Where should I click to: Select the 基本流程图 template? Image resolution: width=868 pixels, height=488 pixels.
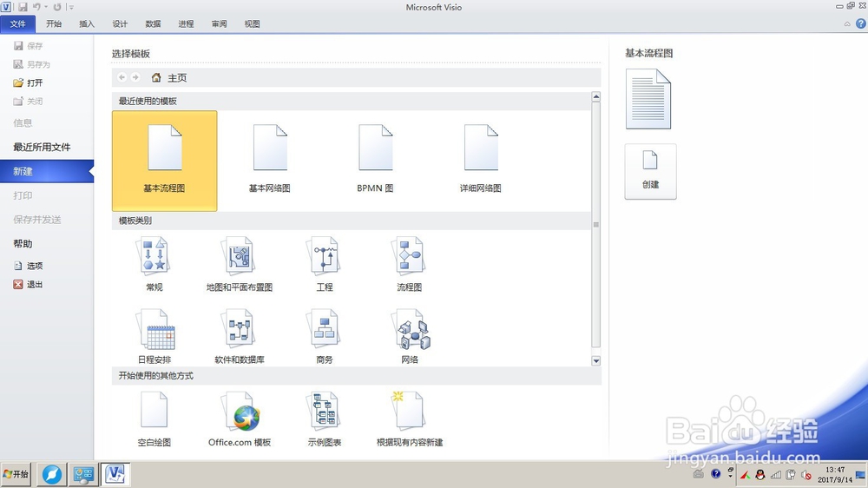[x=164, y=161]
